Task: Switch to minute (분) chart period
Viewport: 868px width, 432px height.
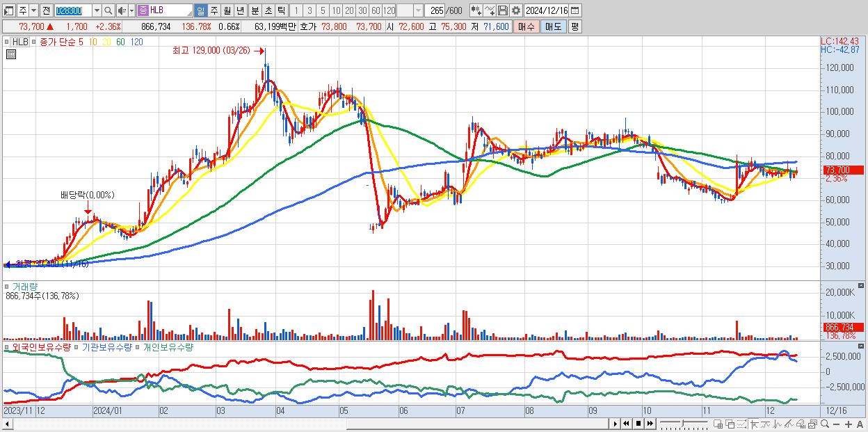Action: click(x=255, y=10)
